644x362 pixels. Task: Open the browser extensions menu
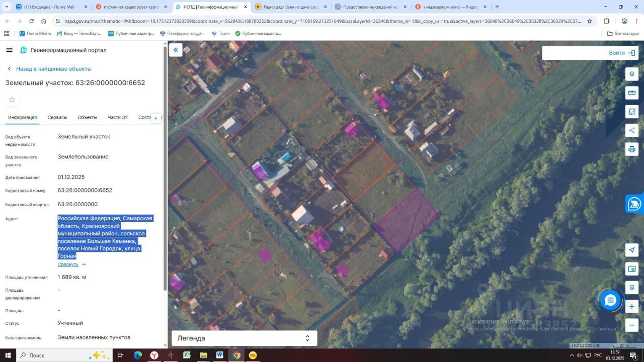tap(607, 21)
